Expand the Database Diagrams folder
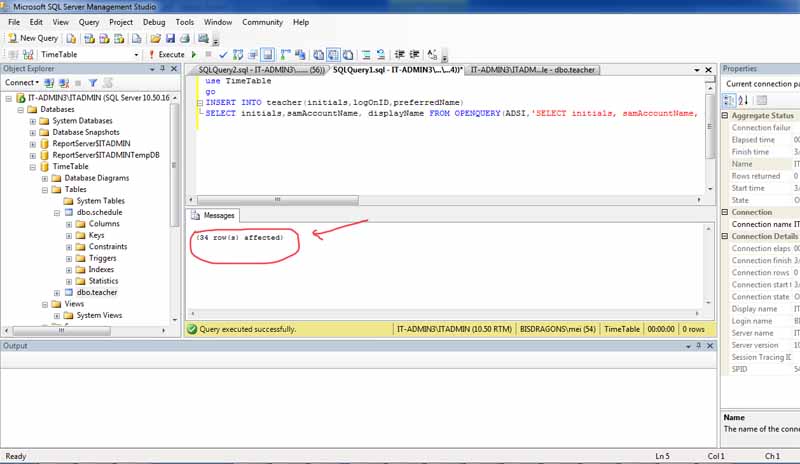The width and height of the screenshot is (800, 464). [x=45, y=178]
